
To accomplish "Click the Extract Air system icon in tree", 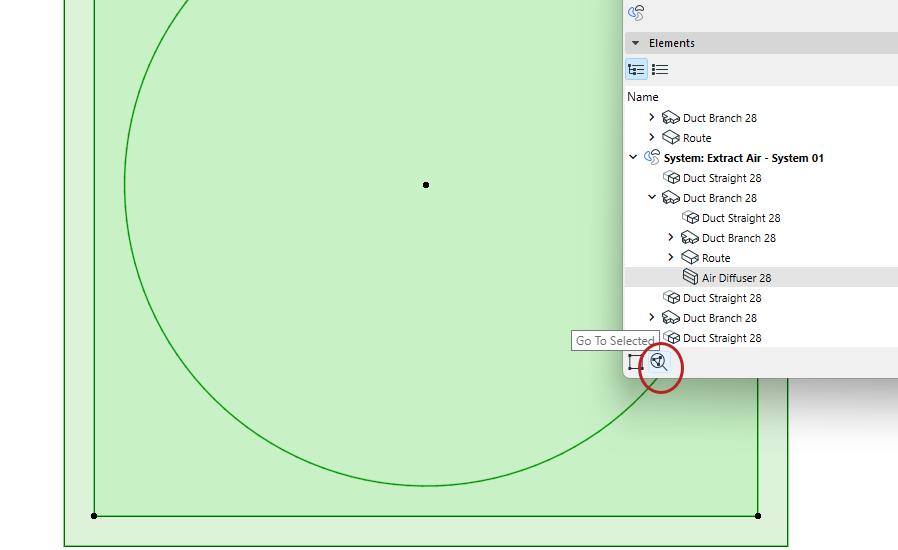I will pos(652,157).
